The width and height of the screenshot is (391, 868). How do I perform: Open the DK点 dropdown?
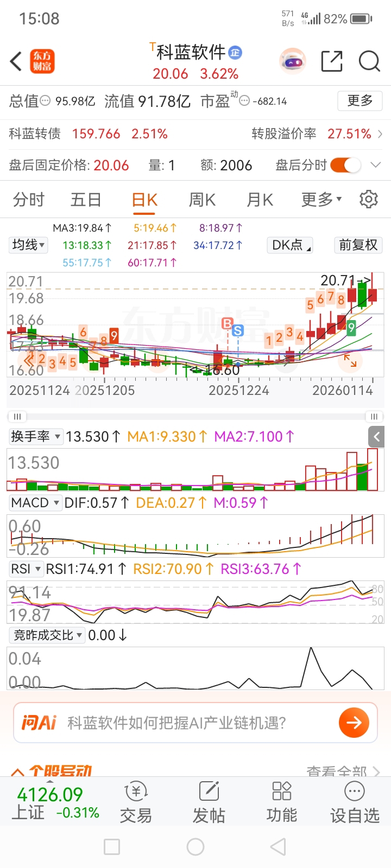pyautogui.click(x=291, y=245)
